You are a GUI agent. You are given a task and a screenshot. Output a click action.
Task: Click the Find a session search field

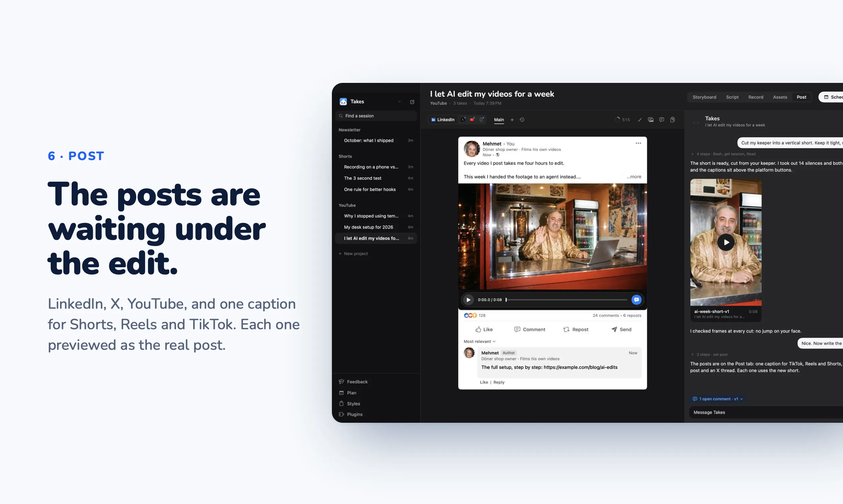point(376,116)
